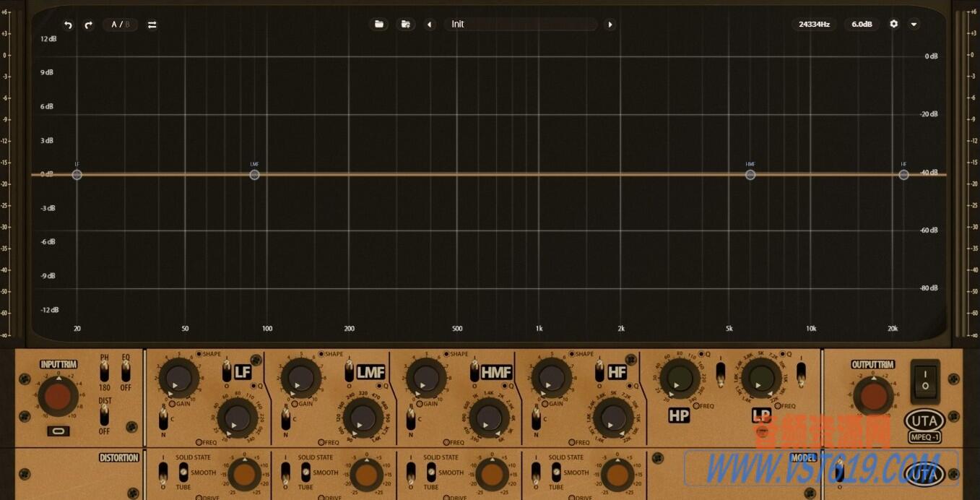
Task: Click the LF Q indicator dot
Action: [252, 387]
